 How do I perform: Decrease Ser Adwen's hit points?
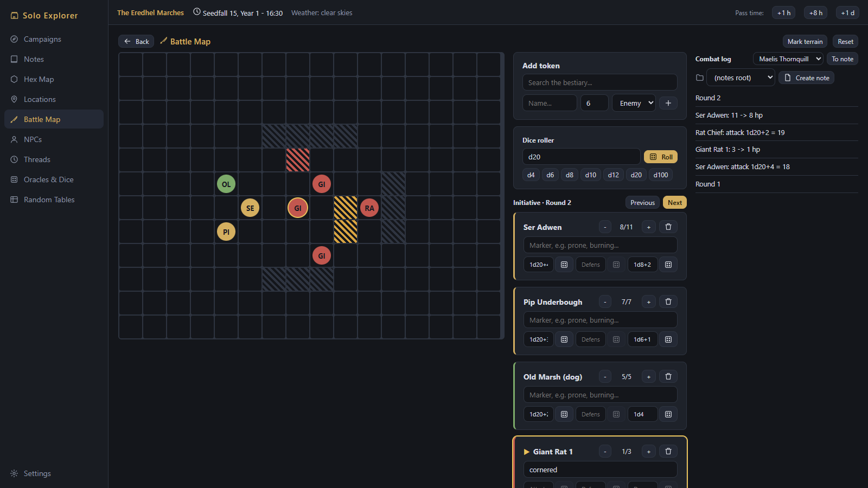coord(605,227)
